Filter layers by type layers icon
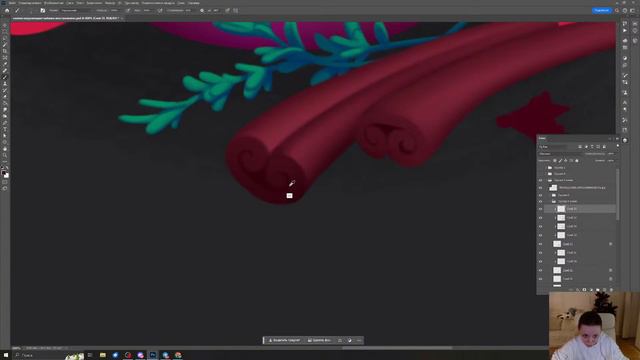 (592, 147)
